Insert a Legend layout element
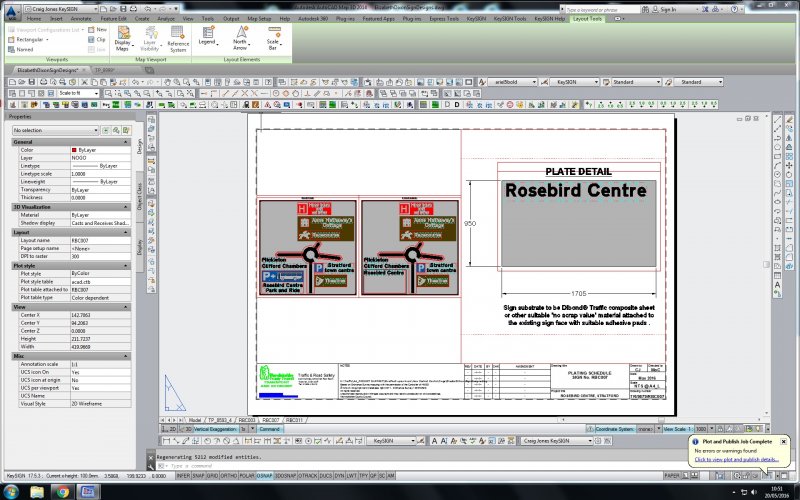 click(x=208, y=36)
